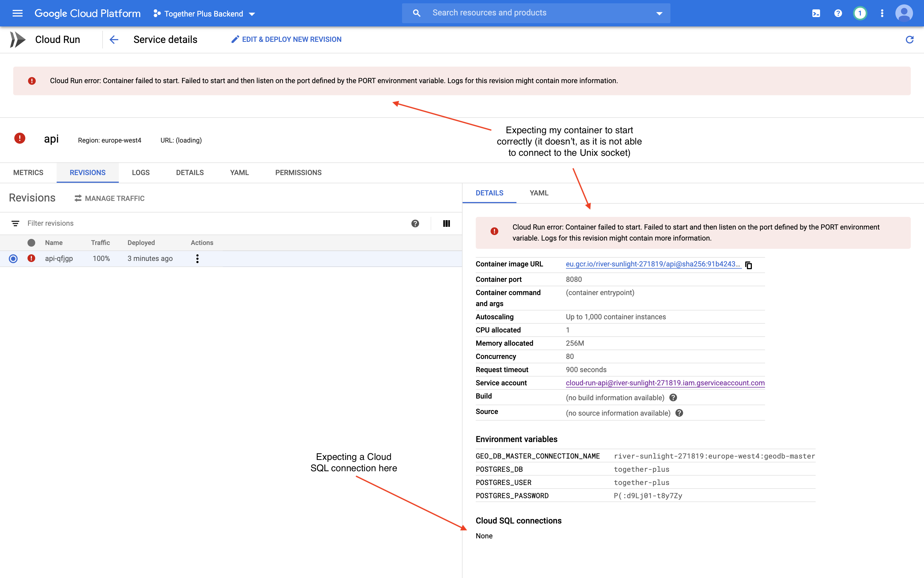
Task: Open revision panel YAML tab
Action: (539, 193)
